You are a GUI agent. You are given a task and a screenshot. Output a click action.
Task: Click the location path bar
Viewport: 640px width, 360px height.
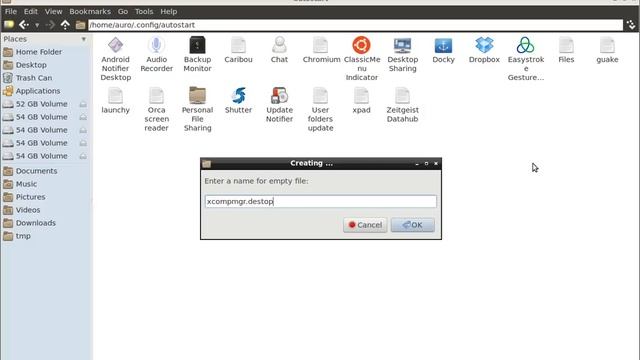coord(356,25)
